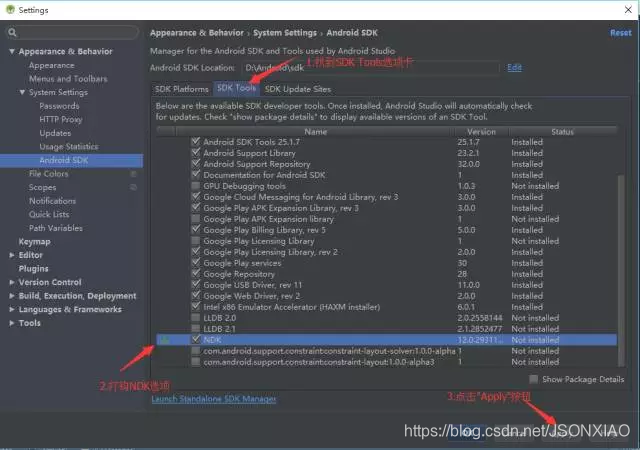Open the Quick Lists settings page
The width and height of the screenshot is (640, 450).
[49, 214]
